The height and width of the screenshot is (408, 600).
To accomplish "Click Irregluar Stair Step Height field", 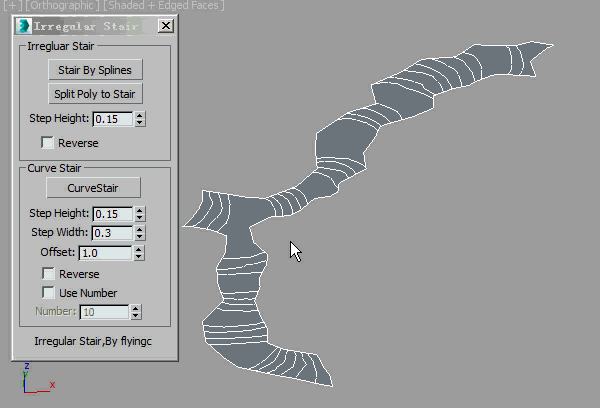I will click(113, 119).
